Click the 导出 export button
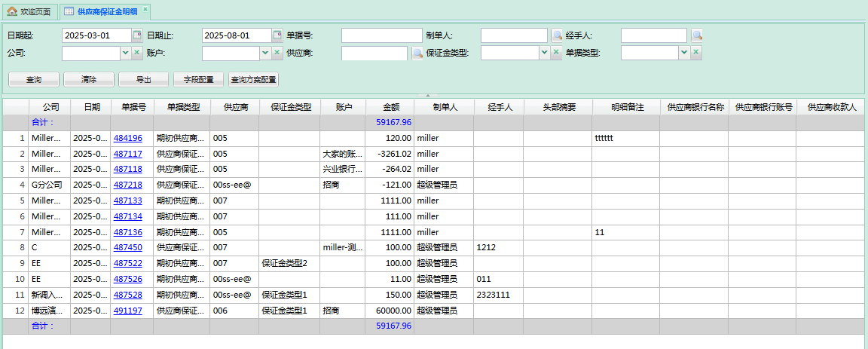 143,79
